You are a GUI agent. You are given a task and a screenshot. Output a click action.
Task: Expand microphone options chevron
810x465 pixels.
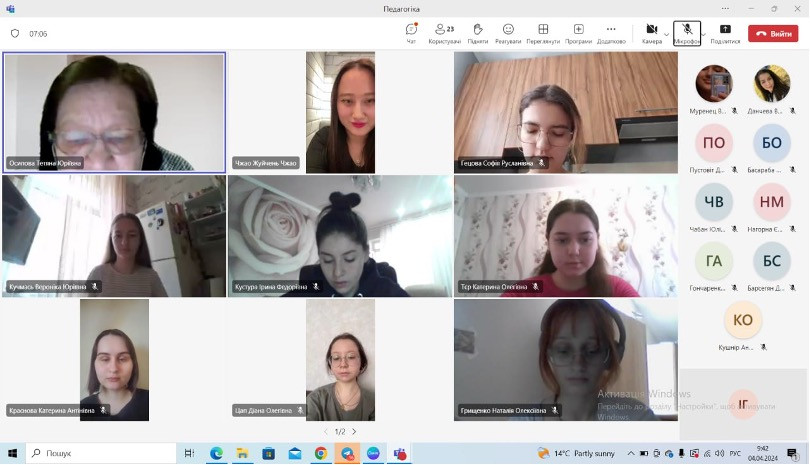coord(704,35)
